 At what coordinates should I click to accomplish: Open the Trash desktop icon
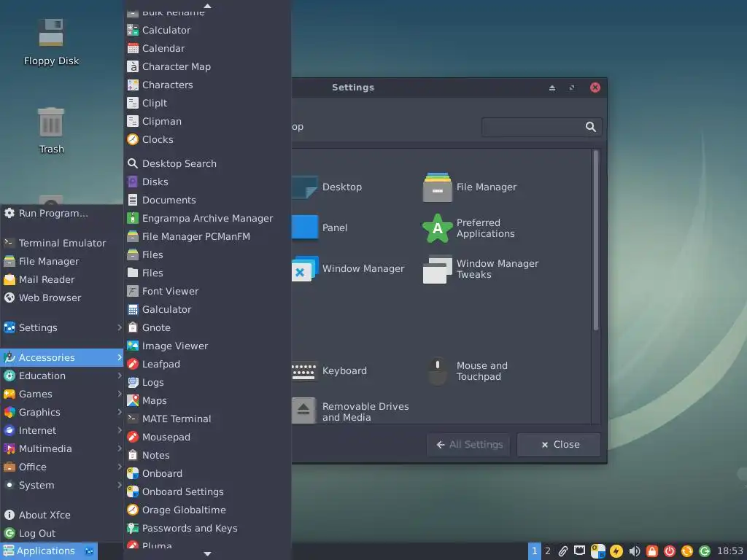click(x=51, y=131)
